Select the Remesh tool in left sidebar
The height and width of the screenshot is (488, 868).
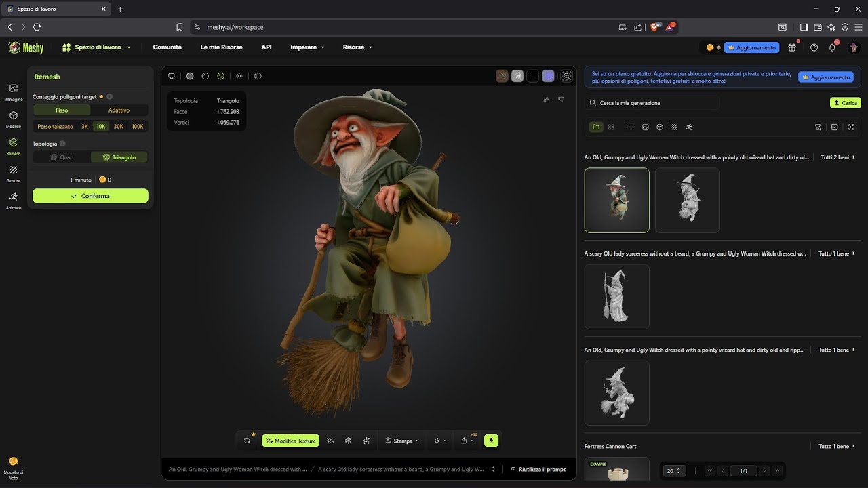point(14,146)
